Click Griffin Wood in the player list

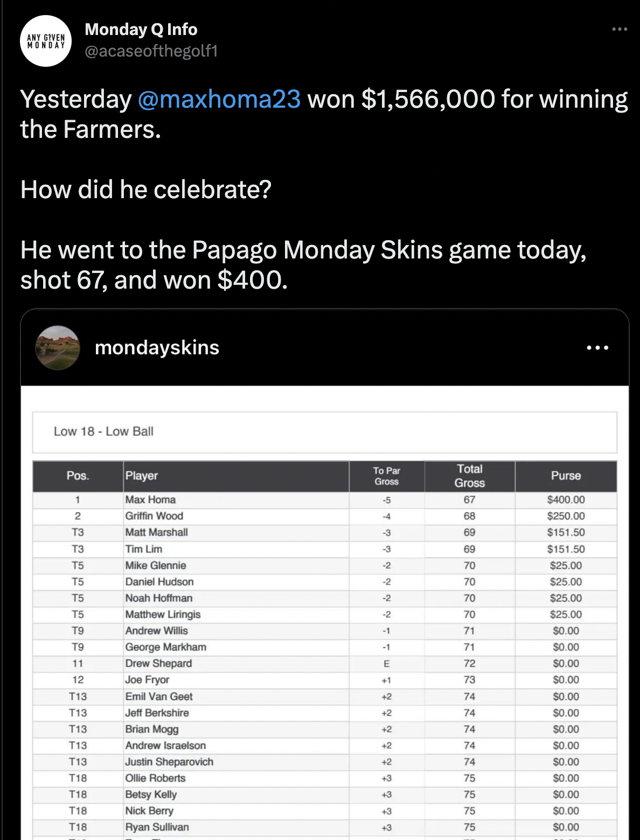154,516
